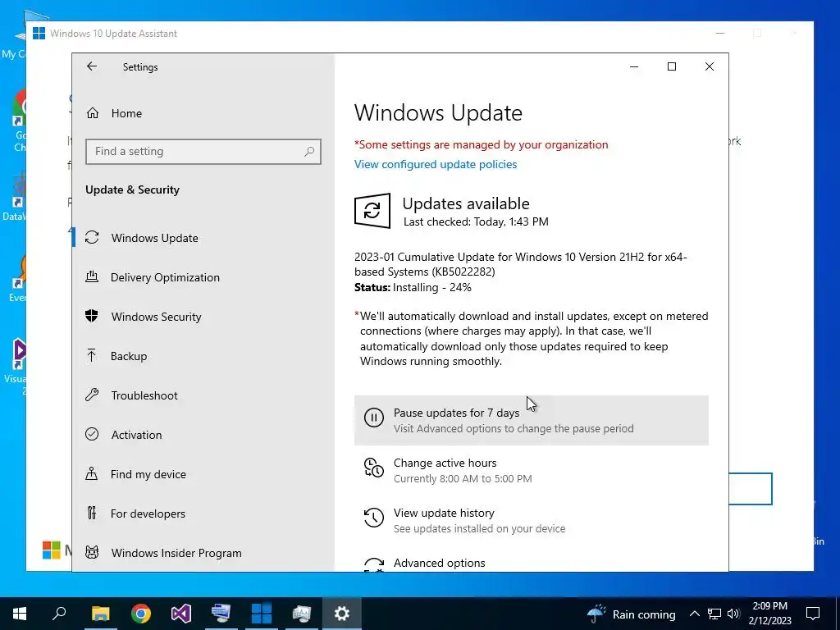
Task: Open Windows Security settings
Action: [x=203, y=317]
